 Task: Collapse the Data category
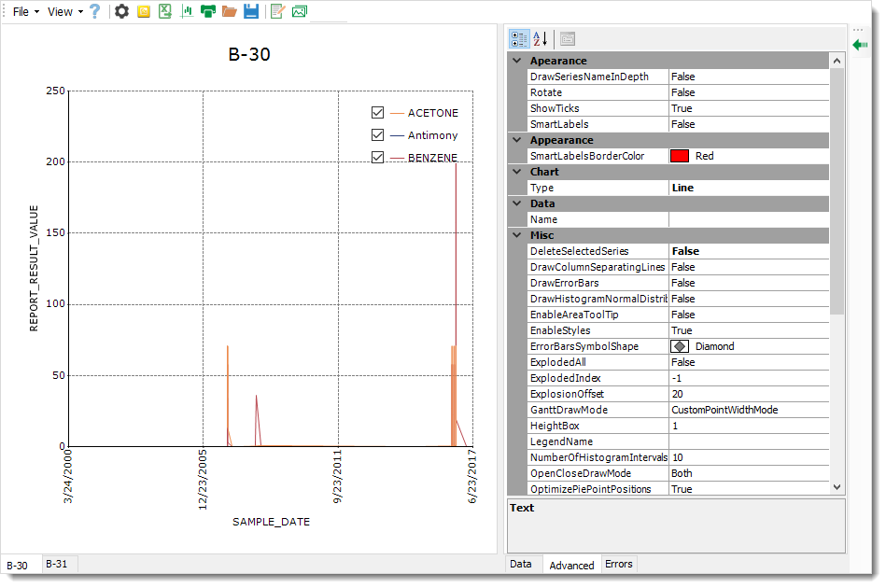517,203
